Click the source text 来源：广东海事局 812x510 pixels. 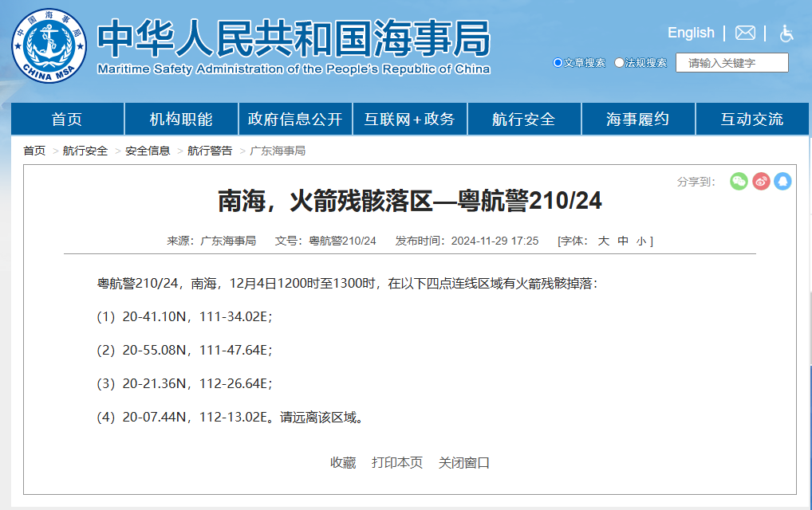coord(211,241)
